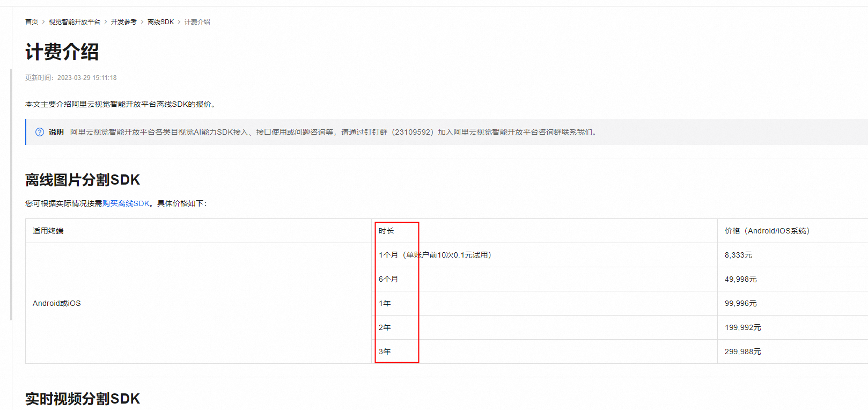868x410 pixels.
Task: Select the 2年 duration cell
Action: point(545,327)
